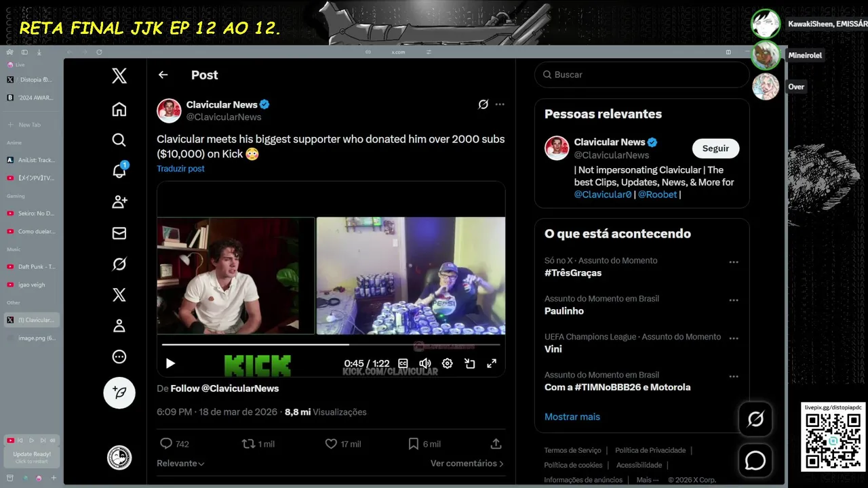Open the notifications bell with badge
The width and height of the screenshot is (868, 488).
tap(119, 170)
